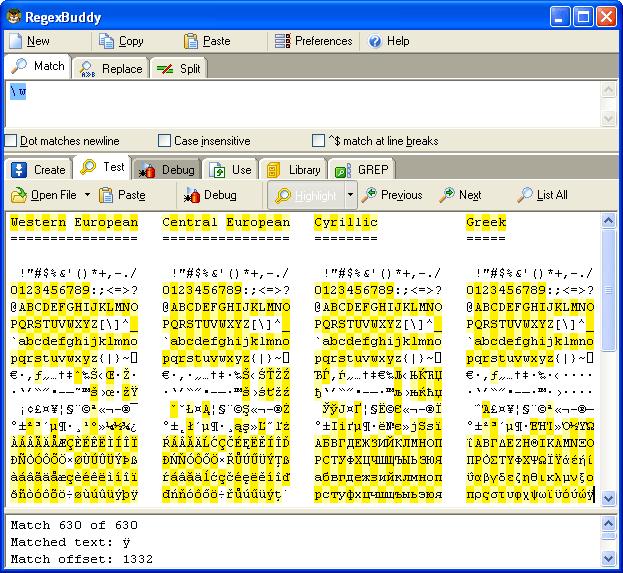This screenshot has height=573, width=623.
Task: Click the Help button label
Action: 398,41
